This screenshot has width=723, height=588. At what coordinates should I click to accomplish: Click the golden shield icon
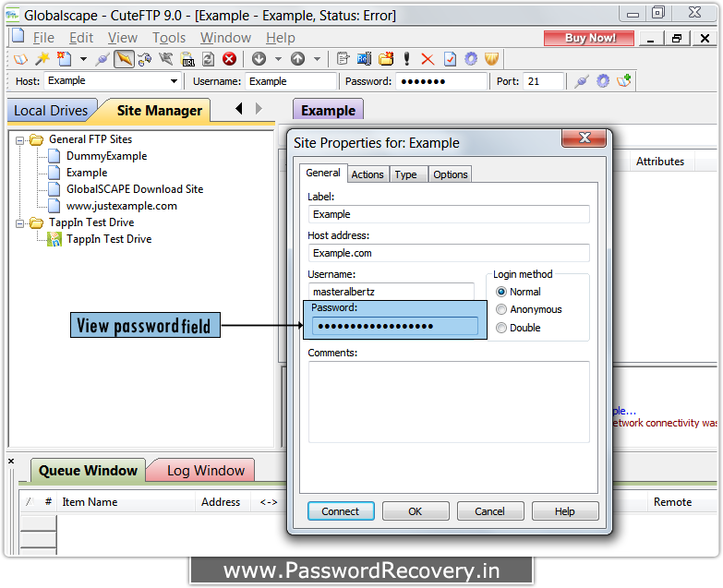pos(491,58)
